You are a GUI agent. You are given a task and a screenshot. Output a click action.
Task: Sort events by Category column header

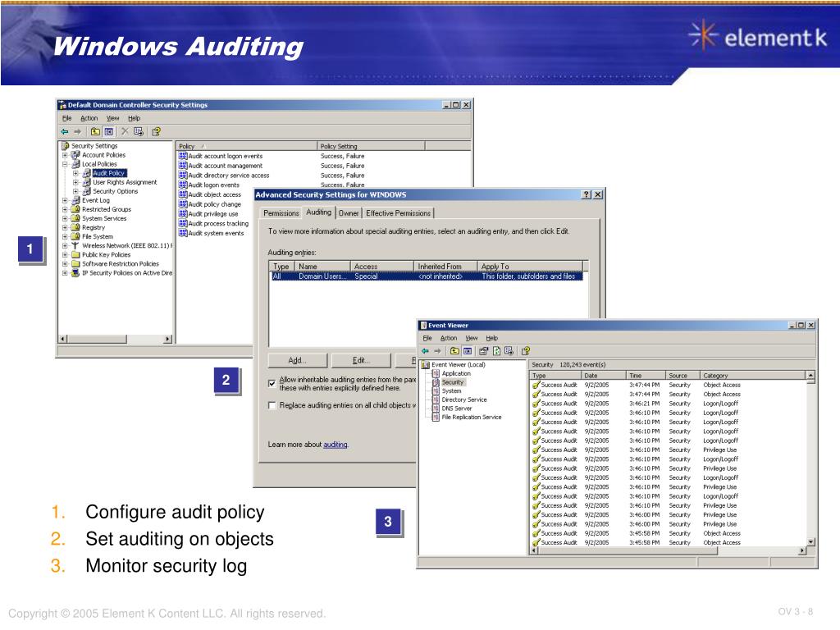[x=753, y=376]
